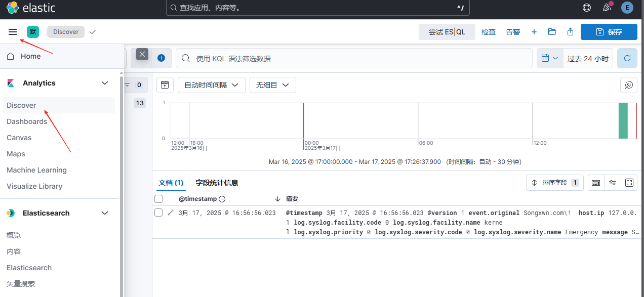Click the clock icon beside @timestamp
This screenshot has width=644, height=297.
pos(222,199)
